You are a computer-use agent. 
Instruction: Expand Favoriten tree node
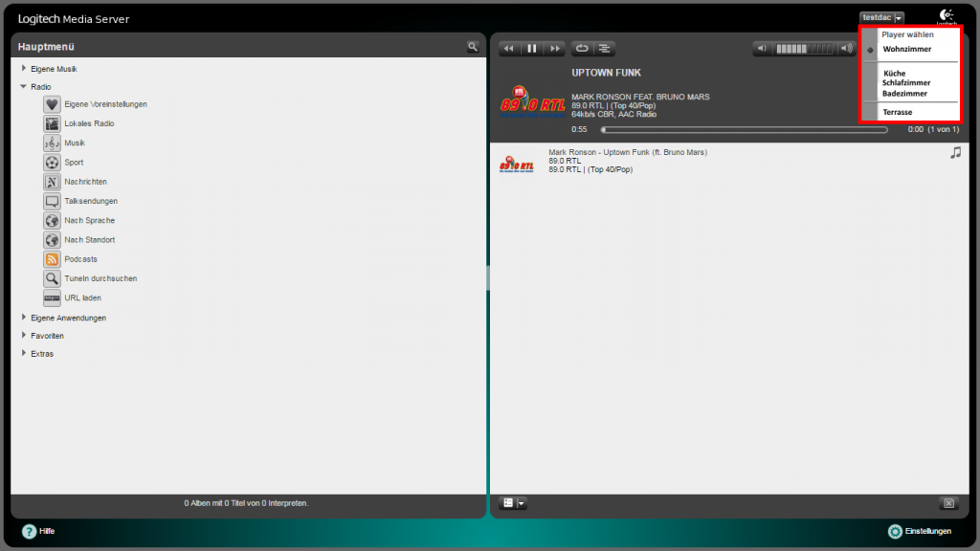[x=24, y=336]
